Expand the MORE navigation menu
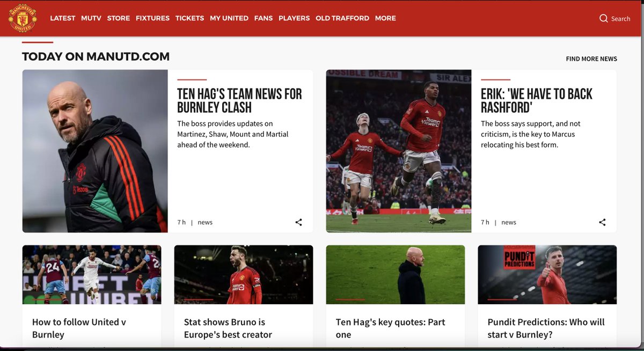 [x=385, y=18]
